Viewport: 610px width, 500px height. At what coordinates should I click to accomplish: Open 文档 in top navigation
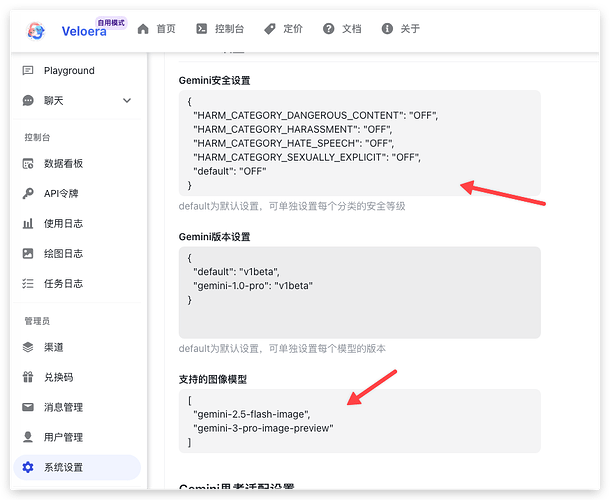352,29
